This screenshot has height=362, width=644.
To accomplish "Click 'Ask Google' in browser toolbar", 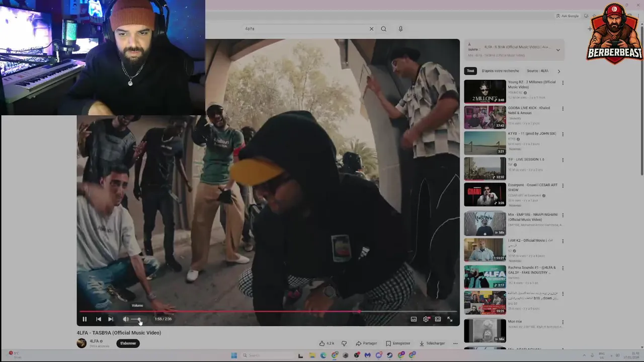I will [568, 16].
